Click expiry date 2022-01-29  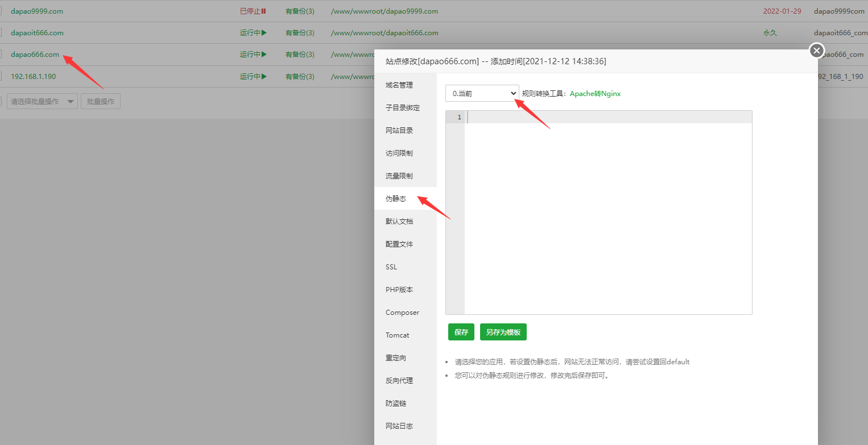[x=782, y=11]
